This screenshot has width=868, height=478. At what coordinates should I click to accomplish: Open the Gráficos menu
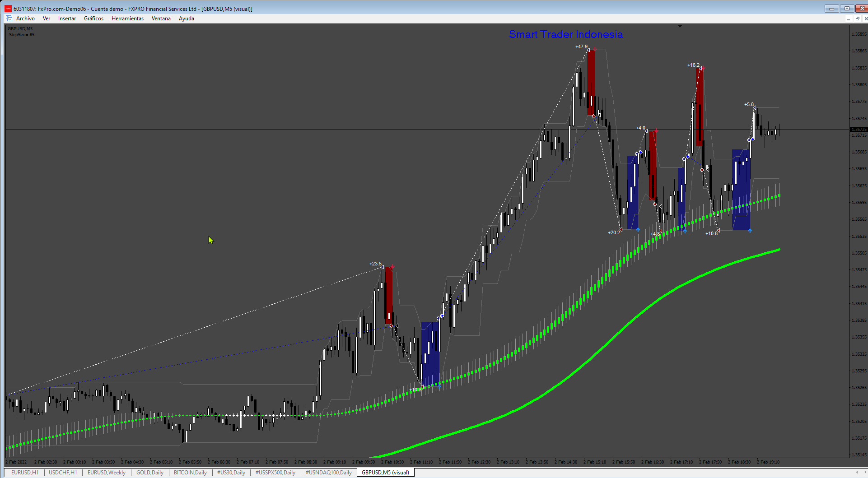click(93, 19)
